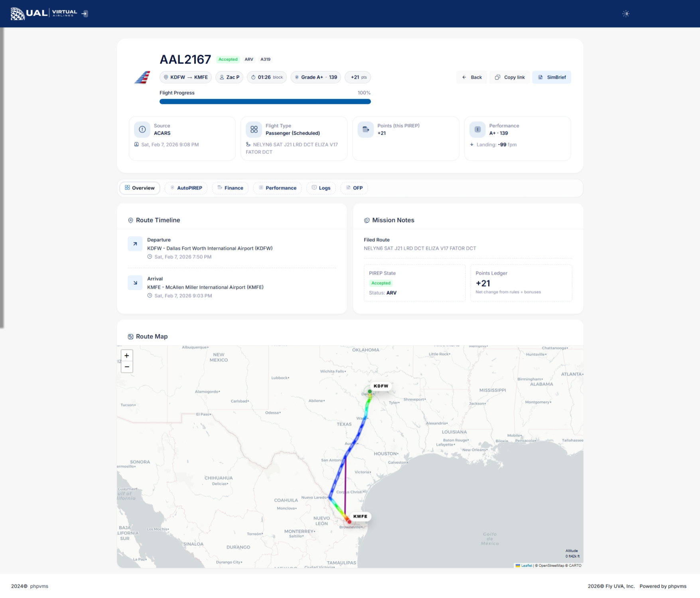Screen dimensions: 700x598
Task: Open the AutoPIREP tab
Action: coord(186,188)
